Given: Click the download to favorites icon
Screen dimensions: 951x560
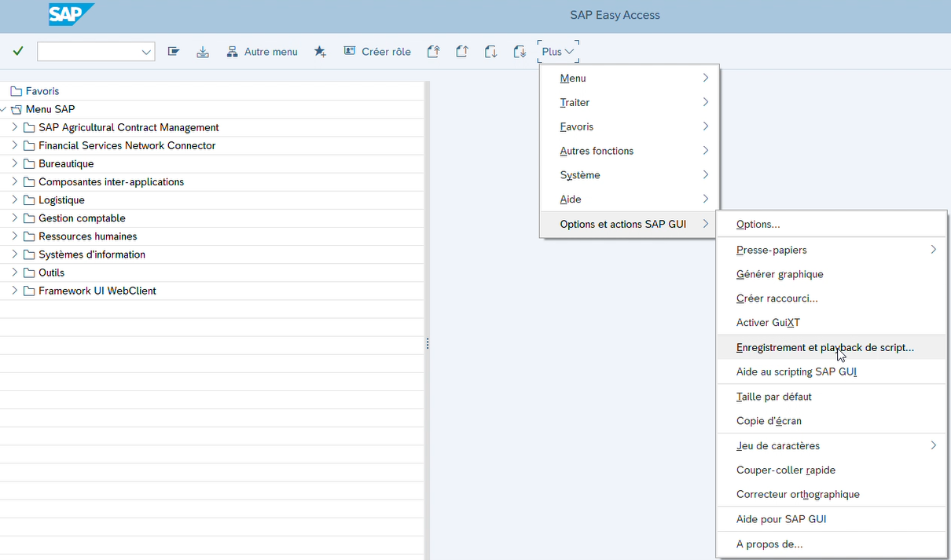Looking at the screenshot, I should coord(203,52).
